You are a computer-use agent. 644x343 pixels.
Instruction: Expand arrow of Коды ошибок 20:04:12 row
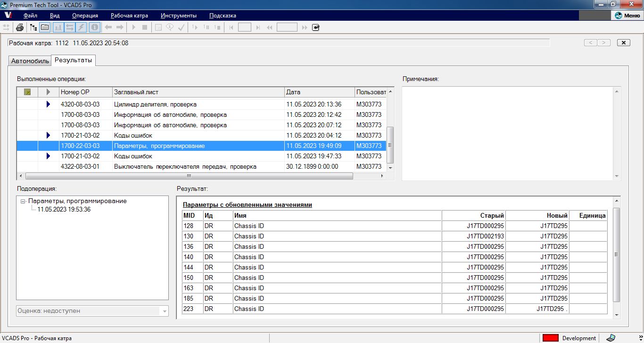48,135
